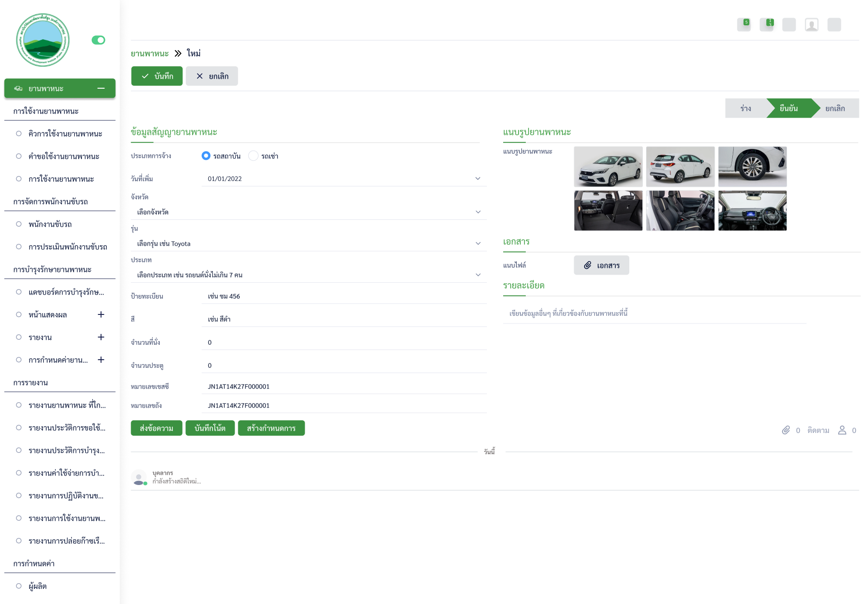Select the รถสถาบัน radio option

[206, 156]
